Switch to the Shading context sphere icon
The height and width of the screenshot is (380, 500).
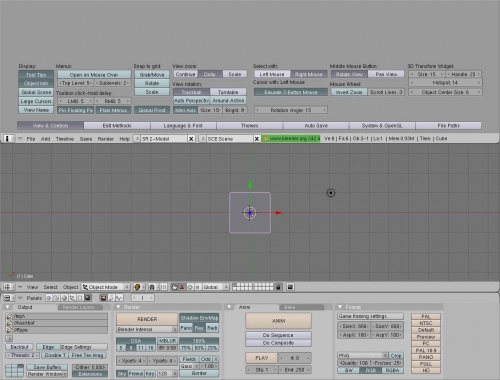tap(64, 298)
